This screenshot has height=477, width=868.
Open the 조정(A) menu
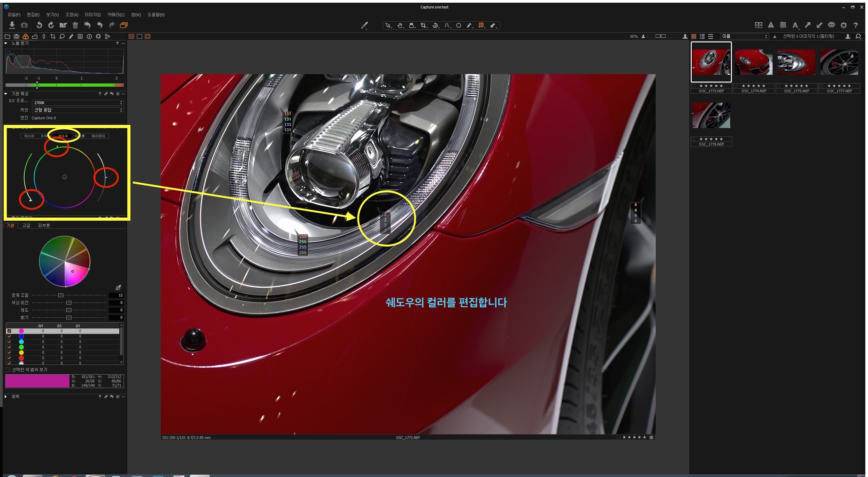pyautogui.click(x=71, y=15)
